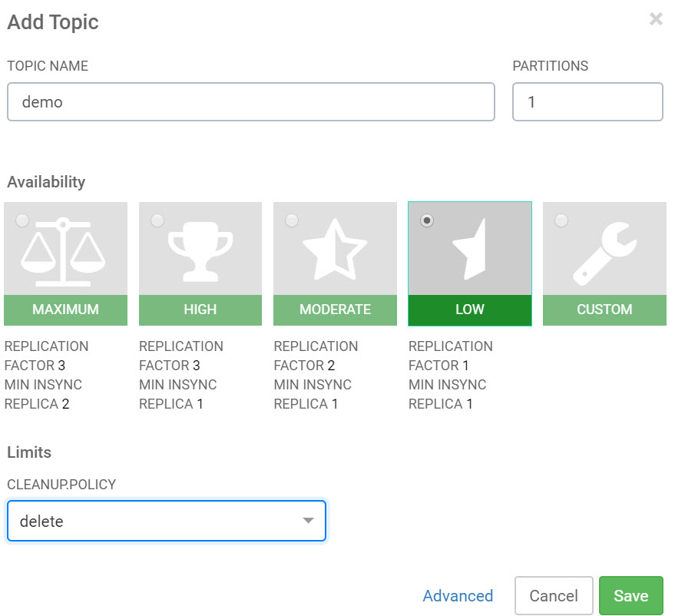Click the green LOW banner label
The width and height of the screenshot is (675, 616).
click(x=469, y=310)
